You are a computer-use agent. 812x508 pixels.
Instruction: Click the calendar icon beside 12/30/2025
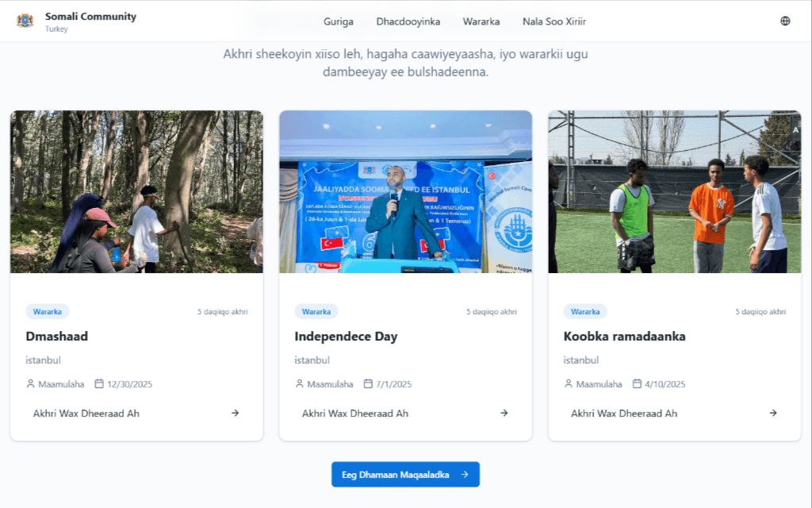tap(99, 384)
